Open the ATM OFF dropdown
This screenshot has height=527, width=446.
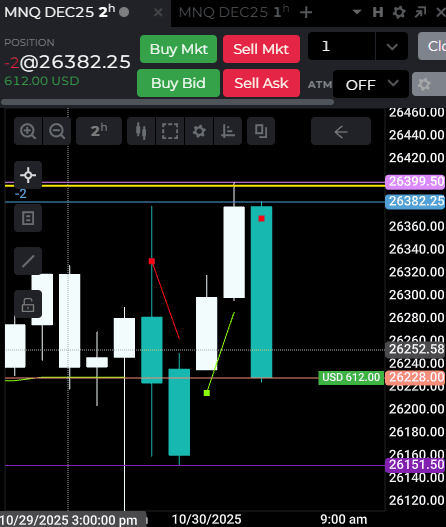pyautogui.click(x=371, y=84)
